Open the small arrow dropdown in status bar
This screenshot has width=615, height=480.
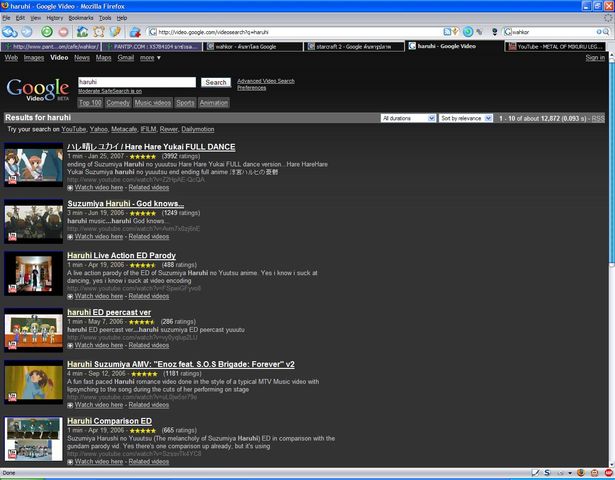point(570,473)
